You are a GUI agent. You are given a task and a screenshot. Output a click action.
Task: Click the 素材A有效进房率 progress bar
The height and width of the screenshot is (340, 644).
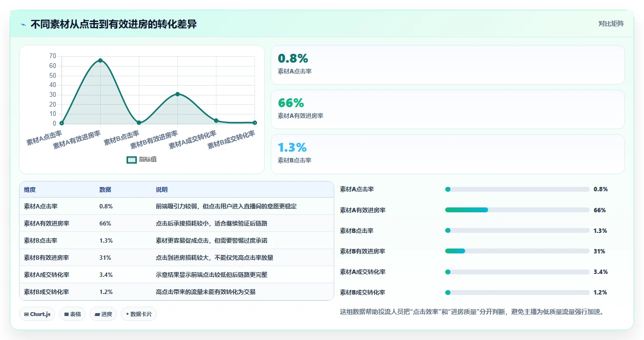(517, 210)
